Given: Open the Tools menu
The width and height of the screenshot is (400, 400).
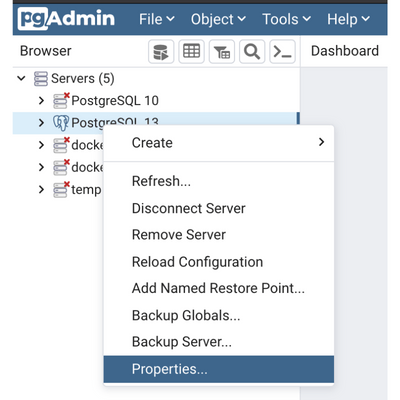Looking at the screenshot, I should (x=286, y=19).
